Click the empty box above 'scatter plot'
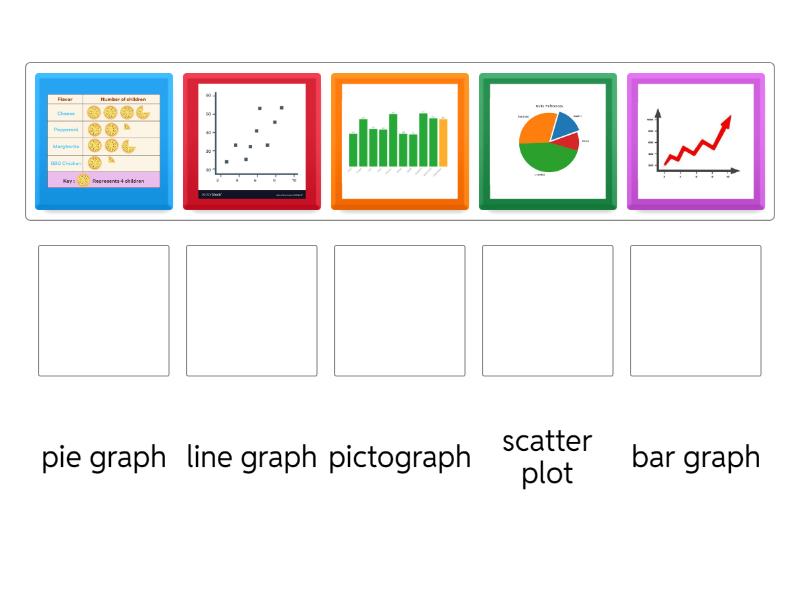Viewport: 800px width, 600px height. coord(548,311)
